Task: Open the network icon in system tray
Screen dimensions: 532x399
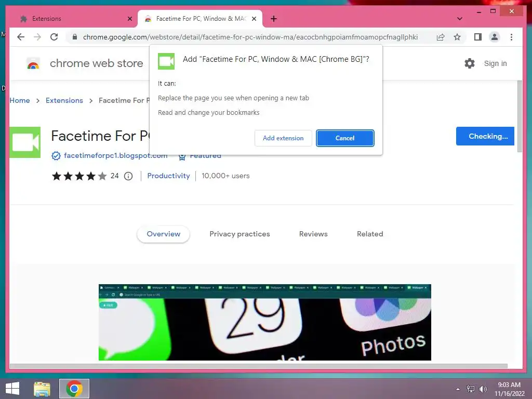Action: point(470,389)
